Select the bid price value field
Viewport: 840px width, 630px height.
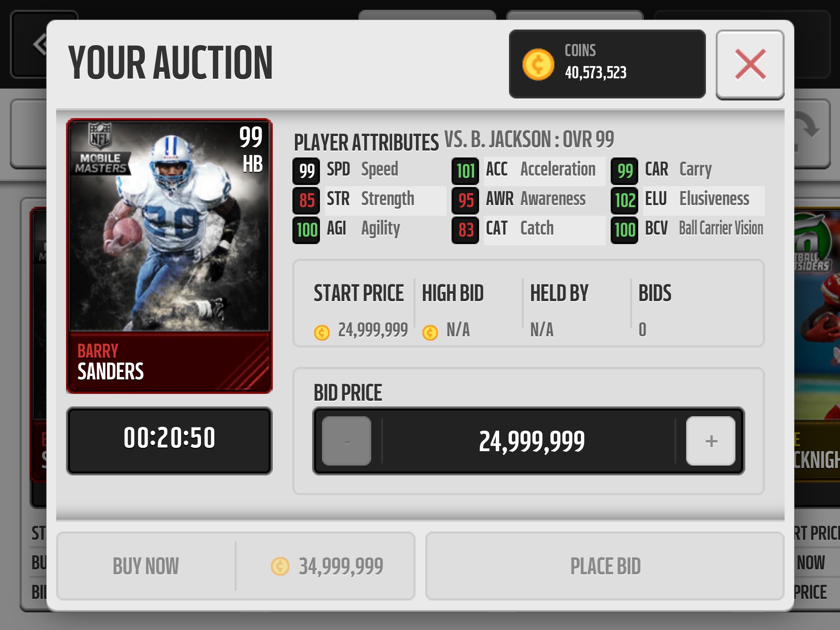point(529,441)
